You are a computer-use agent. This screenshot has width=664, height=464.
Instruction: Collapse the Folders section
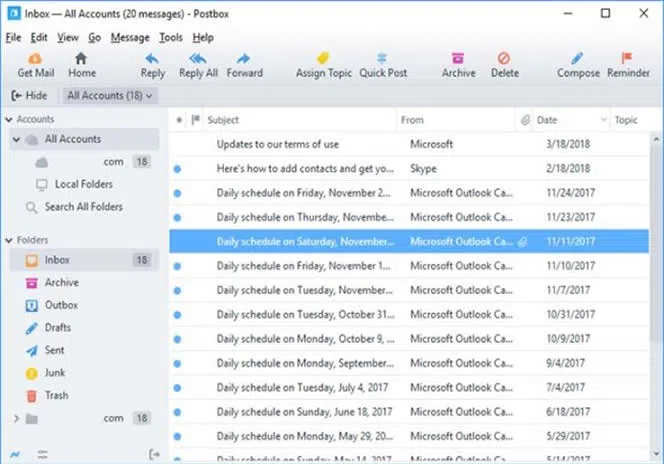coord(10,240)
